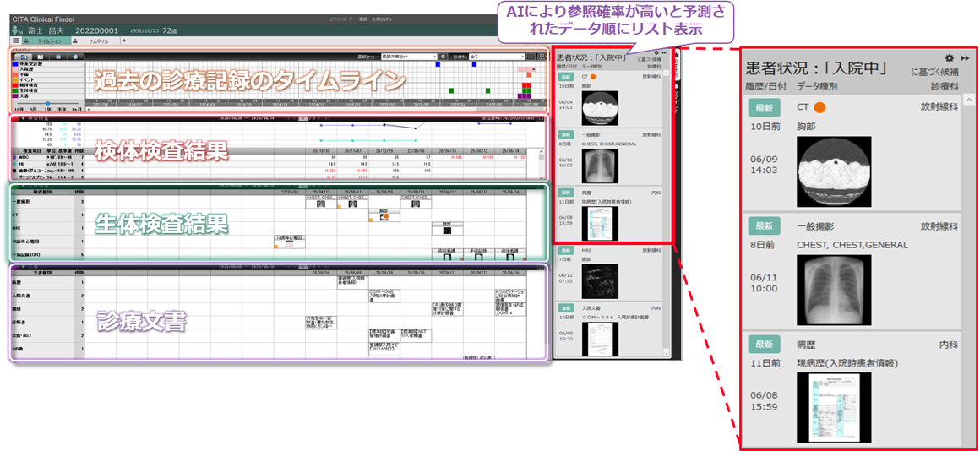This screenshot has height=451, width=980.
Task: Open the 診療科 filter dropdown
Action: [x=497, y=57]
